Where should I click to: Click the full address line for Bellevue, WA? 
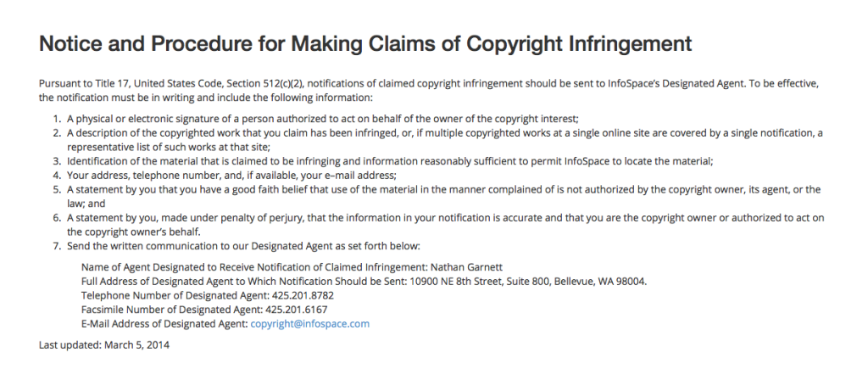tap(364, 281)
